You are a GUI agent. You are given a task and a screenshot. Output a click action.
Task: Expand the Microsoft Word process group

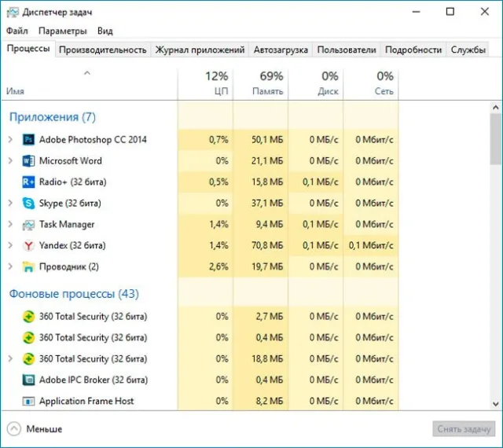pos(10,161)
